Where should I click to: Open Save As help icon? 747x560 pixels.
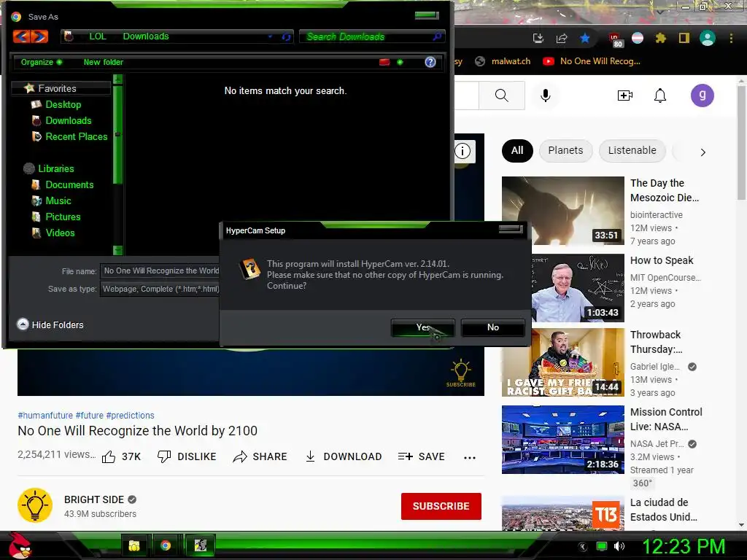(x=430, y=62)
